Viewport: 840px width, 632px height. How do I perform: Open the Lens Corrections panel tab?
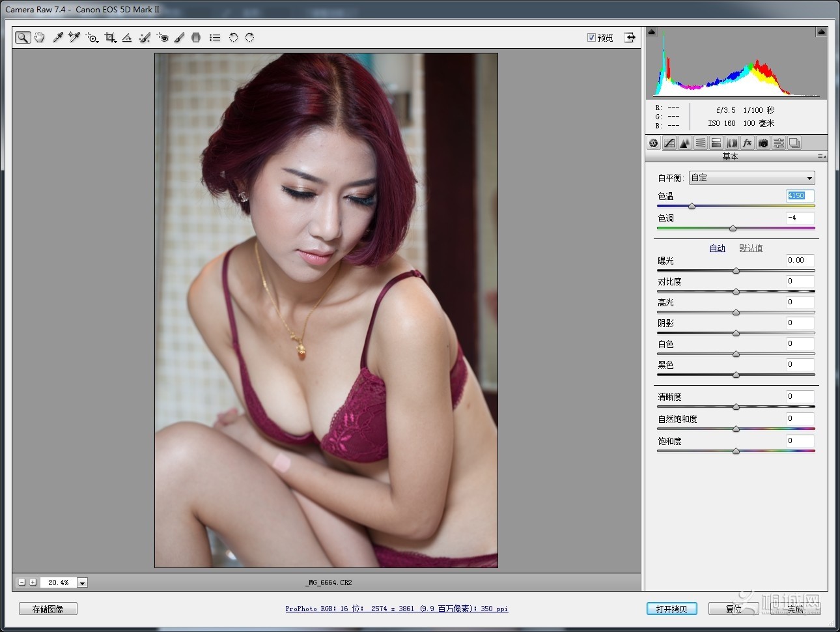[732, 143]
